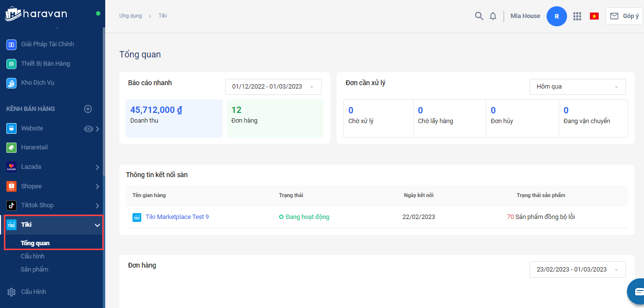Open the live chat bubble
The height and width of the screenshot is (308, 644).
pos(637,291)
